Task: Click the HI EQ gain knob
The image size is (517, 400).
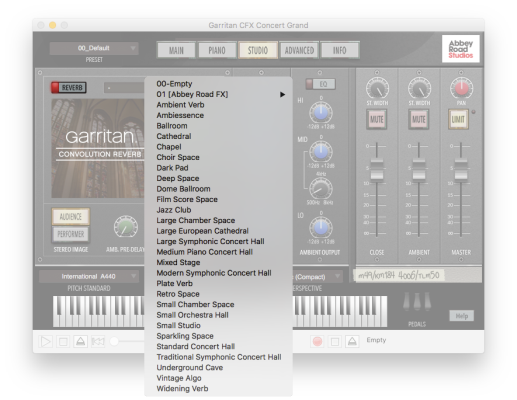Action: 321,113
